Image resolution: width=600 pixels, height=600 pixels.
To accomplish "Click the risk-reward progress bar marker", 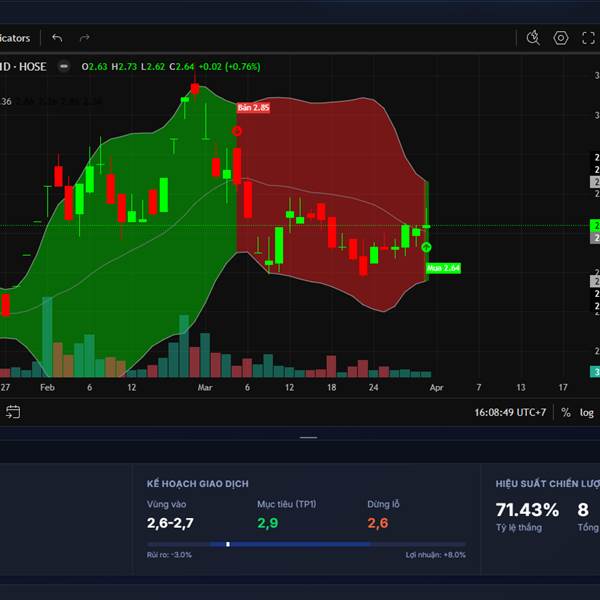I will pos(228,544).
